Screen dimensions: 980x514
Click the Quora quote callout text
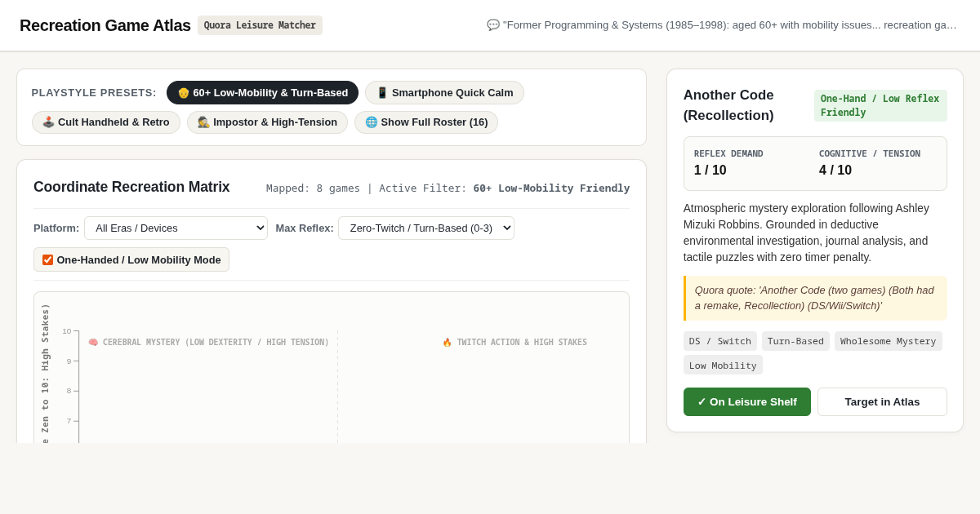tap(815, 298)
